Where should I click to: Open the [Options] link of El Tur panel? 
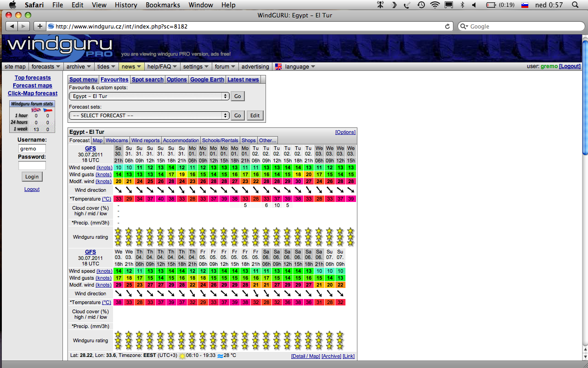[x=345, y=132]
